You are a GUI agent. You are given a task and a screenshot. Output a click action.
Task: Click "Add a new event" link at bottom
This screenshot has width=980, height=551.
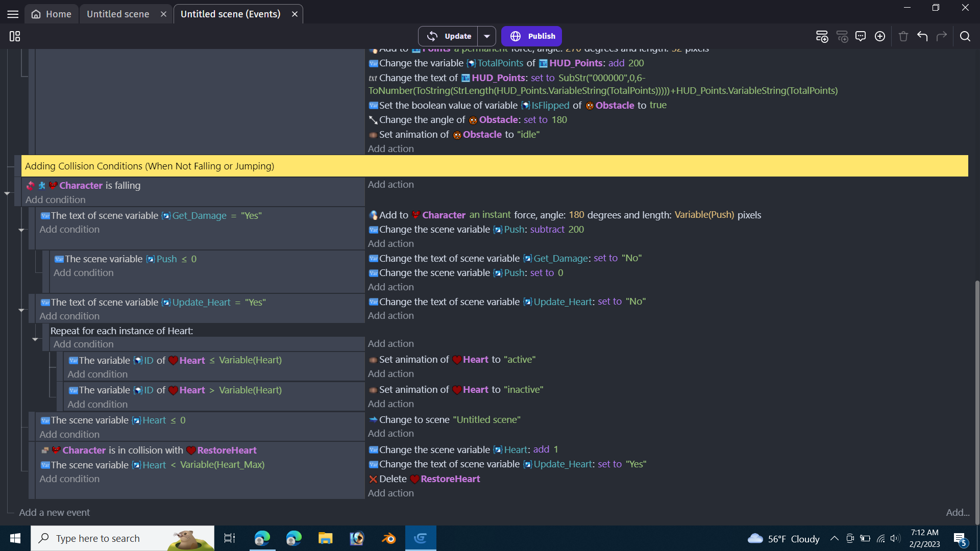[54, 512]
